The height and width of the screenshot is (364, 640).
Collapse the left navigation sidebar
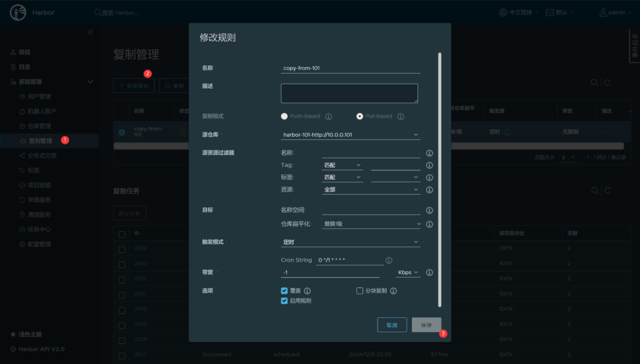click(x=90, y=32)
